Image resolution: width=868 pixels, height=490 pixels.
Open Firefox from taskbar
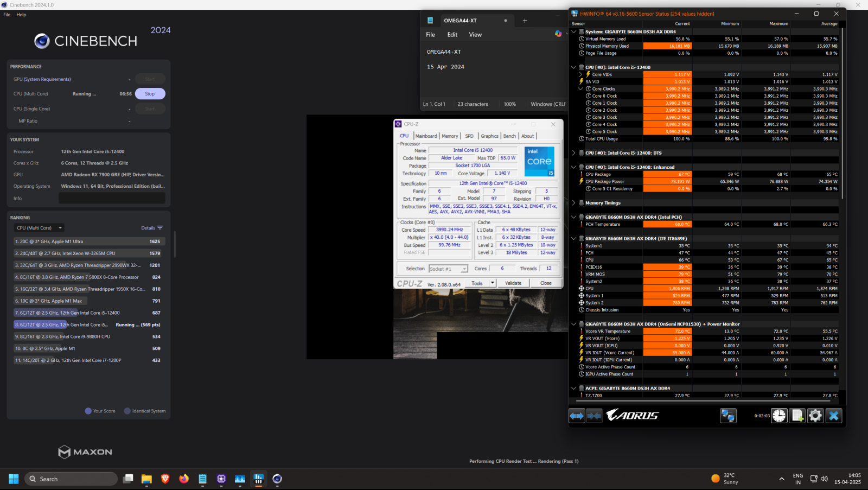click(x=184, y=479)
